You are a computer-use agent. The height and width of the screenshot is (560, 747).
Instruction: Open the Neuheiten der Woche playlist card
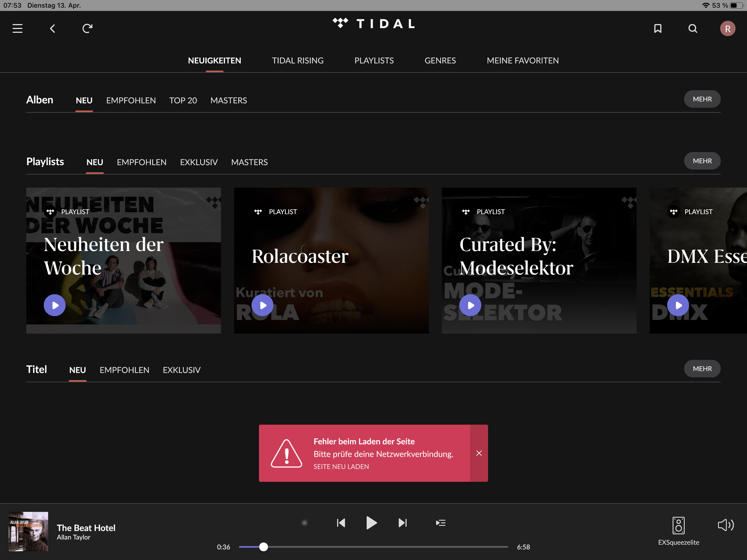pos(123,260)
